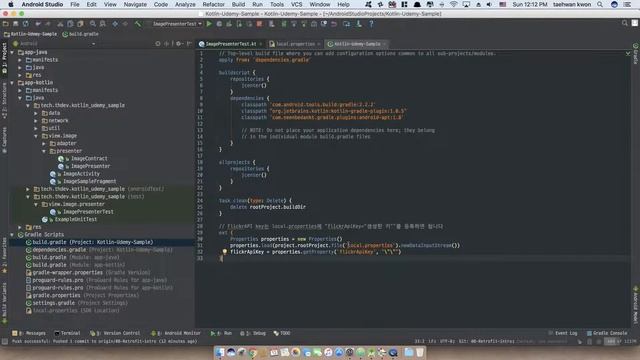Collapse the Gradle Scripts node
Image resolution: width=640 pixels, height=360 pixels.
[12, 235]
